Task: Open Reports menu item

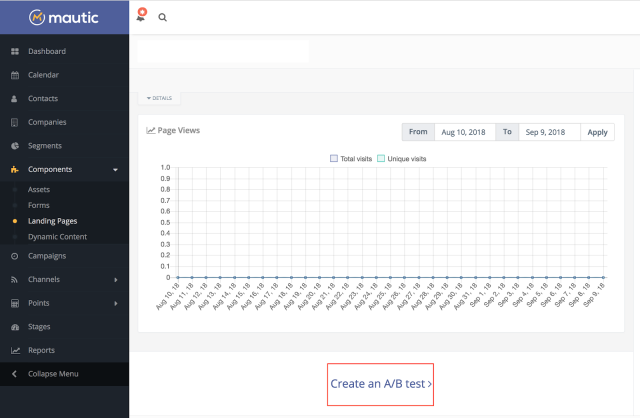Action: [x=41, y=350]
